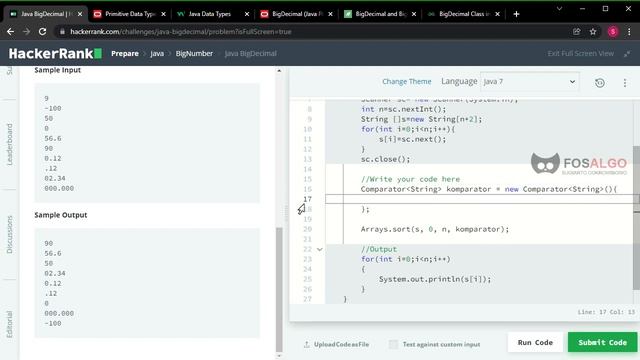
Task: Open the tab search chevron
Action: click(x=559, y=9)
